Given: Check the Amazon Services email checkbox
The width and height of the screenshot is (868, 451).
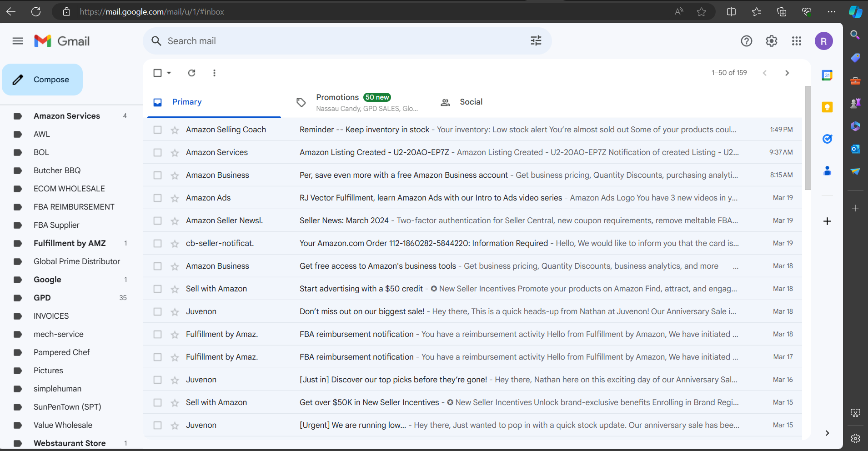Looking at the screenshot, I should (x=157, y=153).
